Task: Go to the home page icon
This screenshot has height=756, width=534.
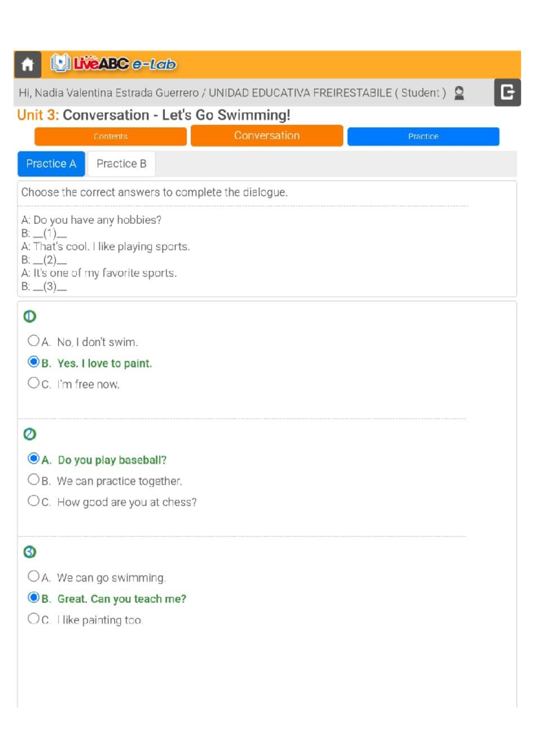Action: (28, 65)
